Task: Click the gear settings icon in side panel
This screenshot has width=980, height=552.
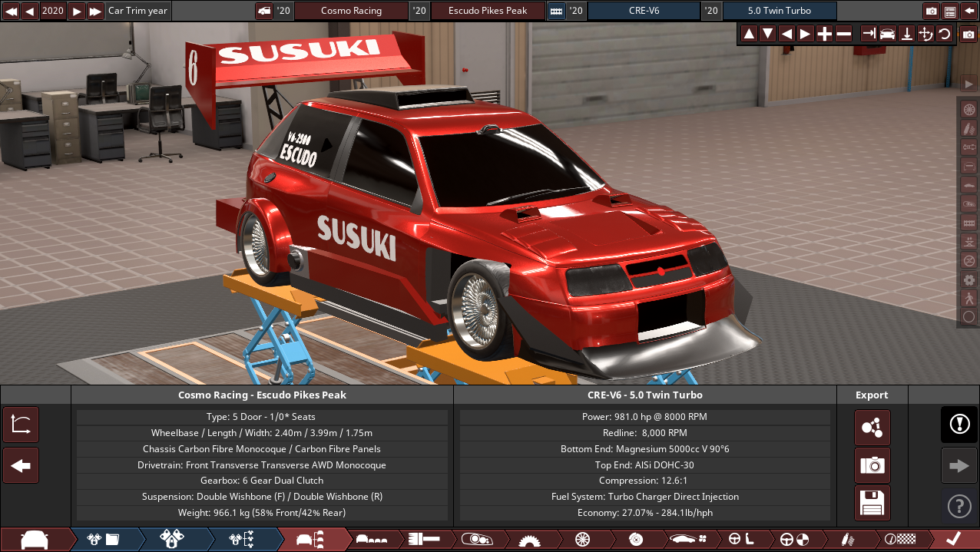Action: click(x=968, y=279)
